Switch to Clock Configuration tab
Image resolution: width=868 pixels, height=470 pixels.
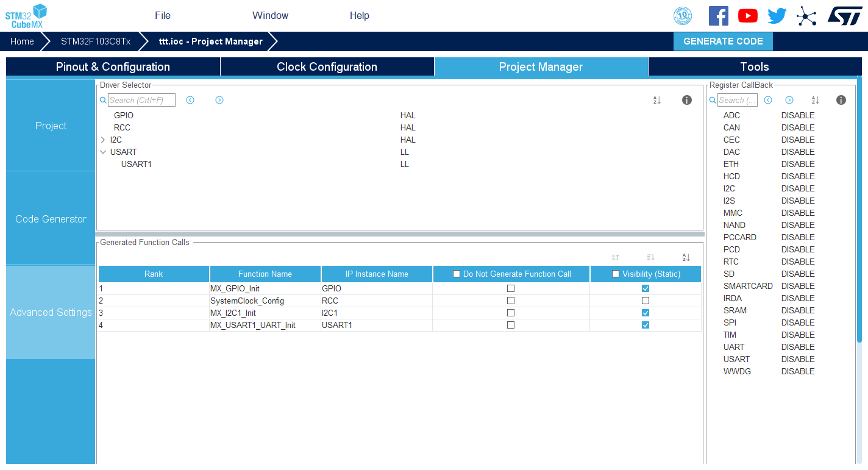pyautogui.click(x=327, y=67)
